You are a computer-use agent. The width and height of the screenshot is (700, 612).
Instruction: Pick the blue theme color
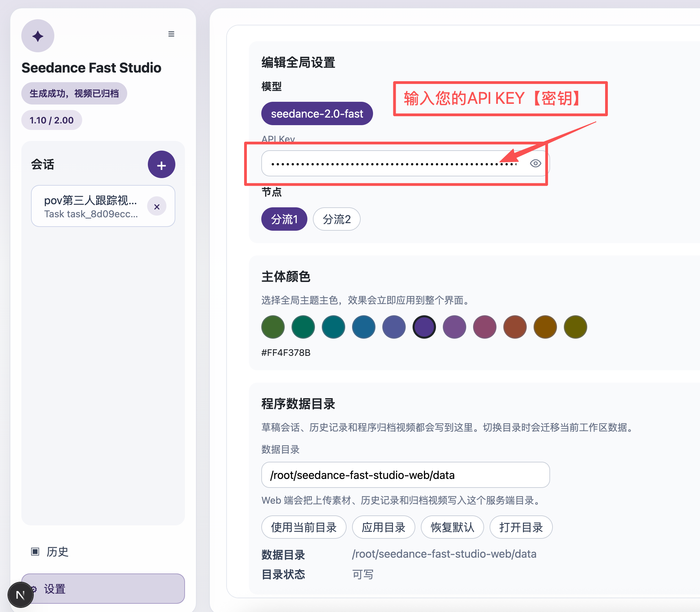[364, 327]
